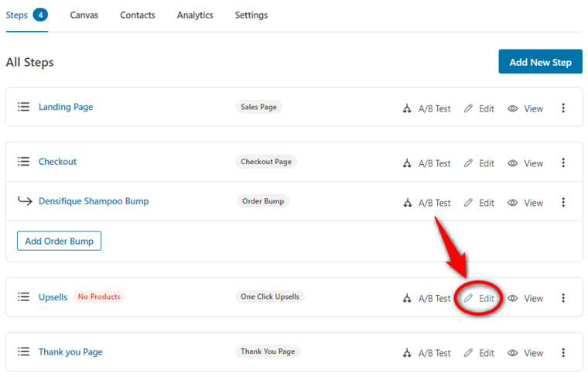This screenshot has width=588, height=377.
Task: Click the Add New Step button
Action: 540,61
